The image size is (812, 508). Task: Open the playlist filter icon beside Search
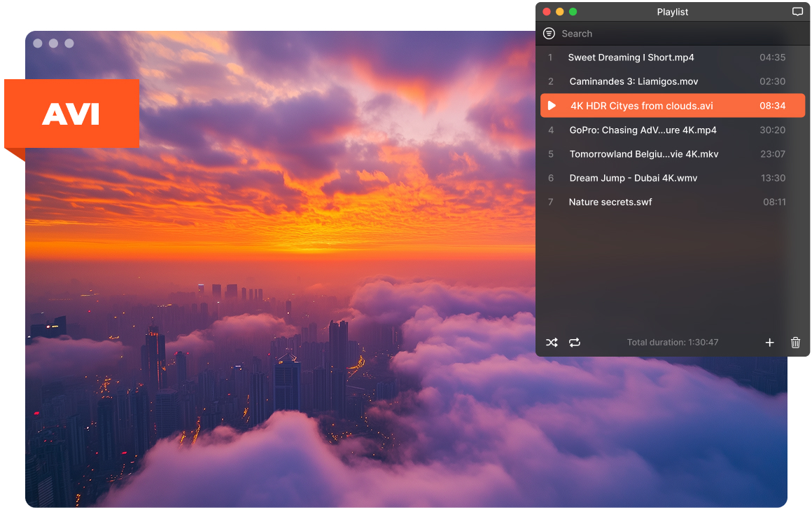coord(549,34)
